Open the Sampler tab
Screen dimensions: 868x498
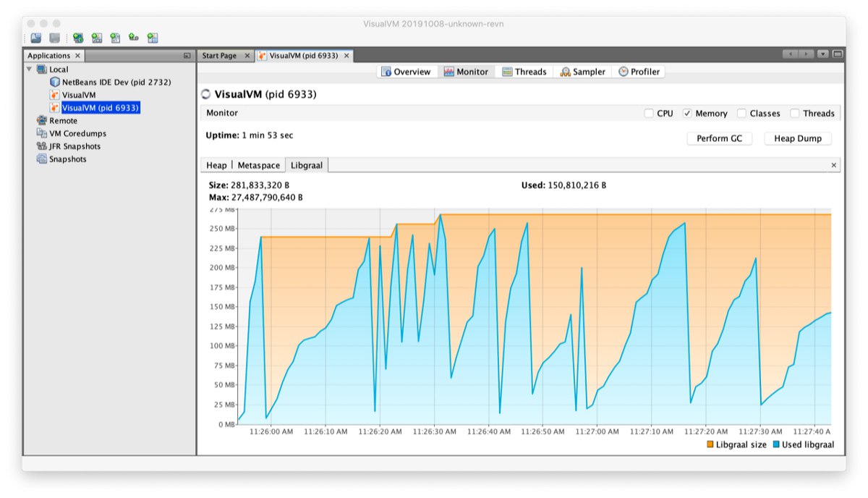point(583,72)
